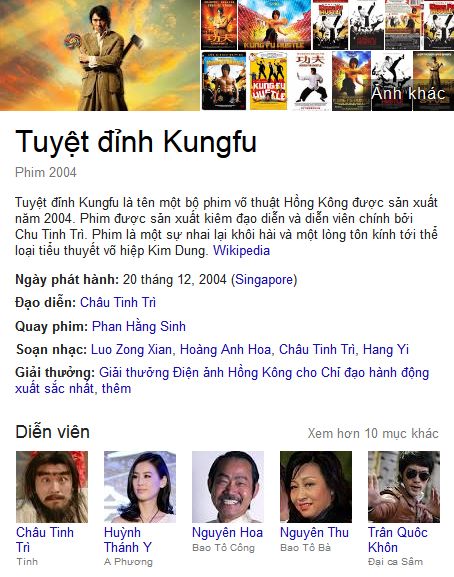The image size is (454, 577).
Task: Click the Singapore release location link
Action: pyautogui.click(x=264, y=280)
